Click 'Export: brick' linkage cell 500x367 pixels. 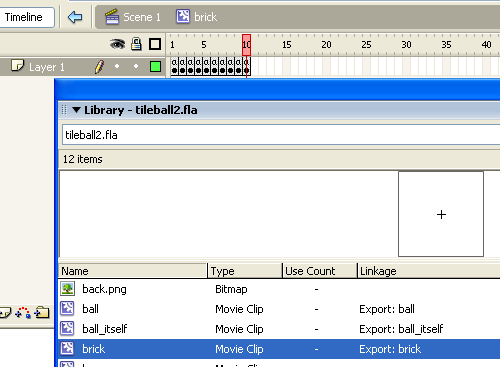click(x=390, y=349)
